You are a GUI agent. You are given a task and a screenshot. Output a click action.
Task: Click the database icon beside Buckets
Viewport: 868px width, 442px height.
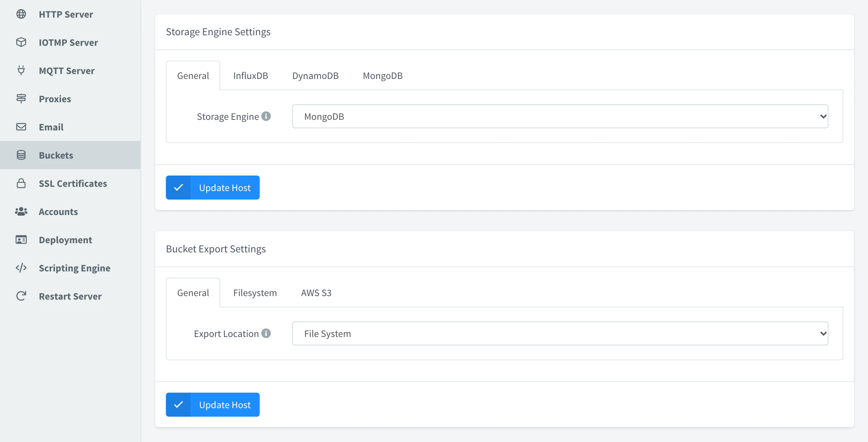[x=21, y=155]
